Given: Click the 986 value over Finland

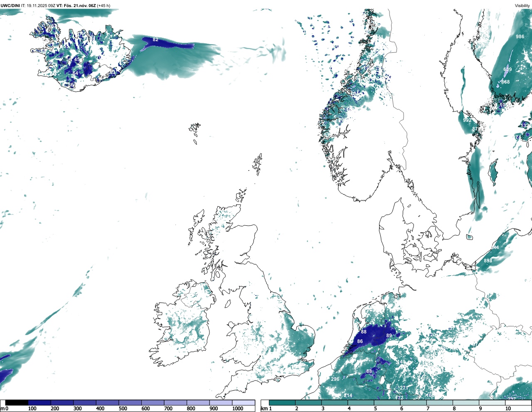Looking at the screenshot, I should click(x=520, y=37).
